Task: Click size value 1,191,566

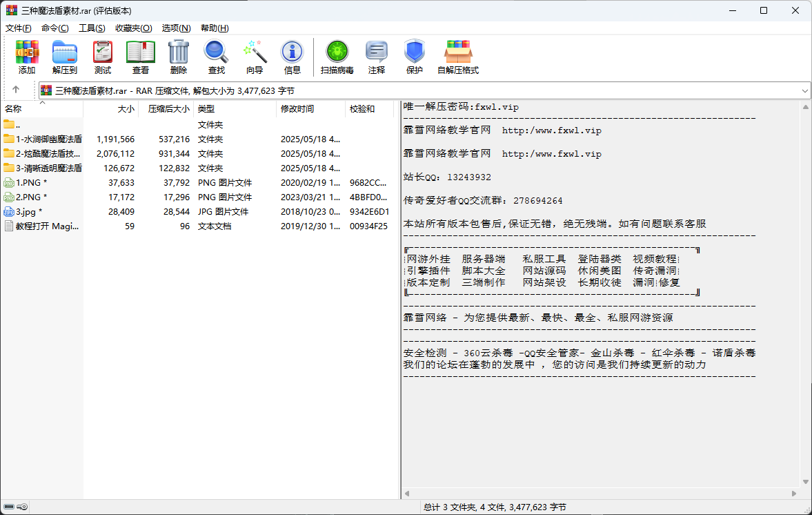Action: pos(115,139)
